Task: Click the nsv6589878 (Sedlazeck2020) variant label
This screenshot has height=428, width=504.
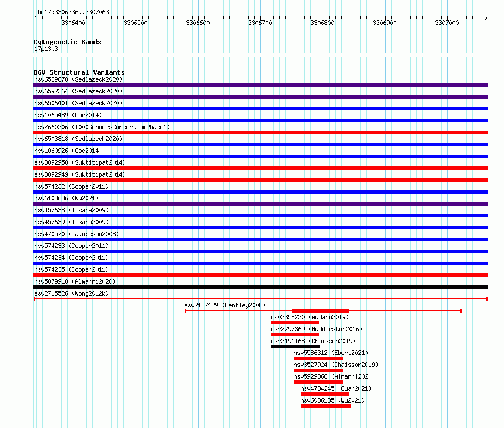Action: 78,79
